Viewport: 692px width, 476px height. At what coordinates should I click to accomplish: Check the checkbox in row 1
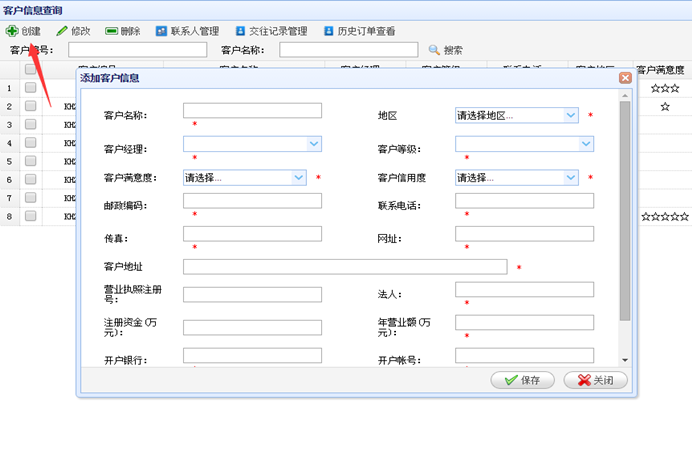pos(30,87)
